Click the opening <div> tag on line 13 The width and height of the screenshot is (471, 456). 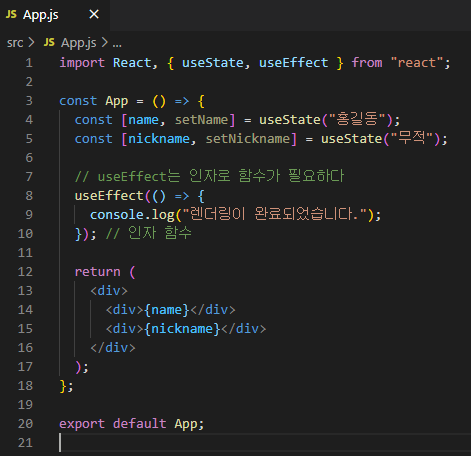[109, 291]
